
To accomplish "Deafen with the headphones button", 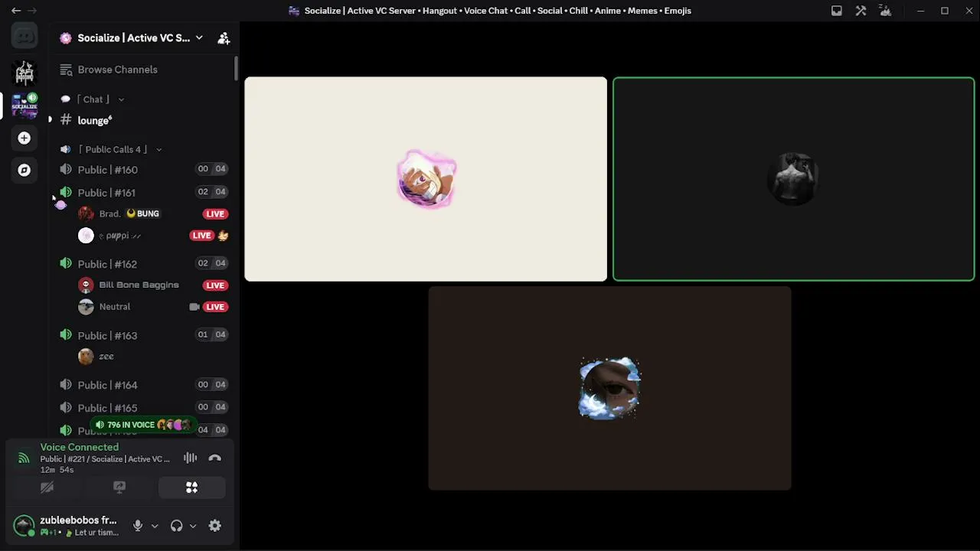I will coord(177,526).
